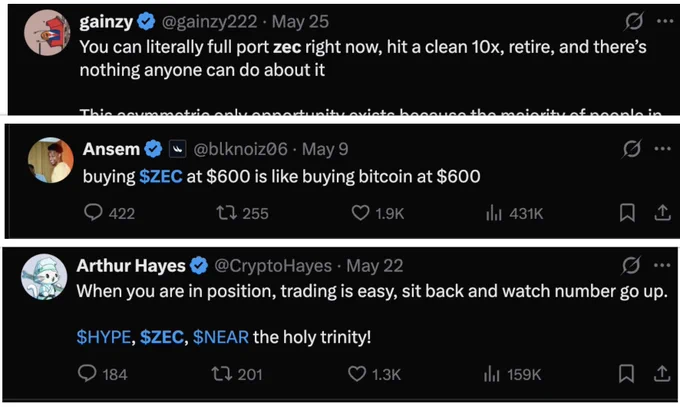Image resolution: width=680 pixels, height=407 pixels.
Task: Click the Grok icon on gainzy's tweet
Action: (x=634, y=21)
